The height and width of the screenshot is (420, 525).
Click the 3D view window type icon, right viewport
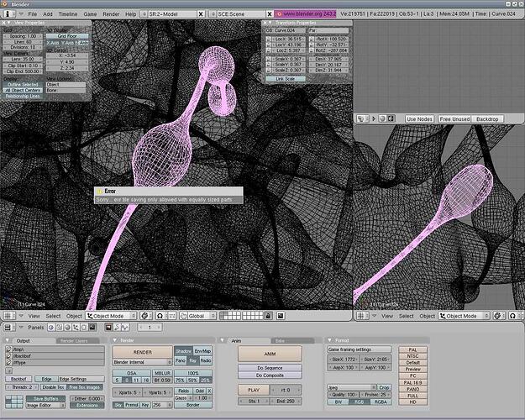click(361, 316)
